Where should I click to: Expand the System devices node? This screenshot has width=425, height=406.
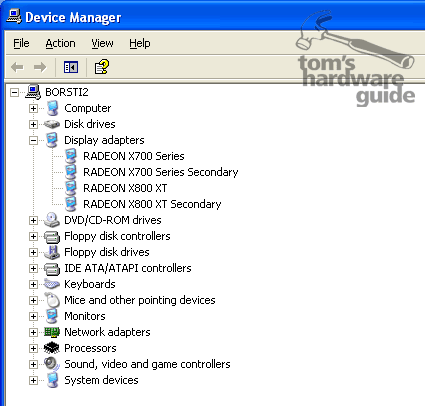point(33,380)
